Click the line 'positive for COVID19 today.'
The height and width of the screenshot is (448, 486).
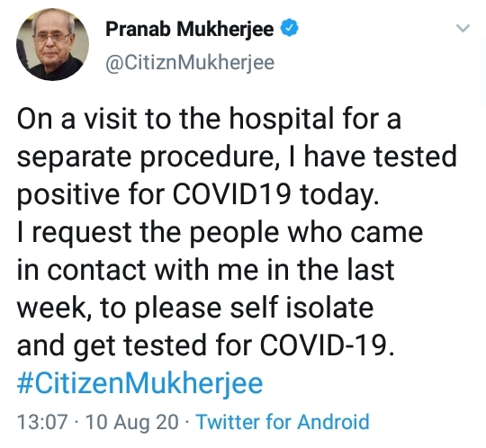(198, 194)
